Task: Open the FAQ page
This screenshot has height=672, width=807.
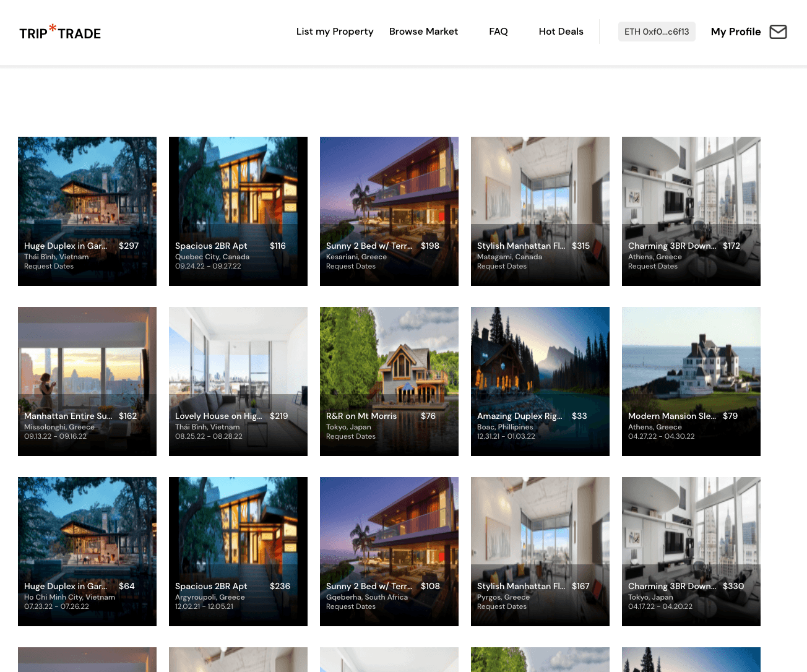Action: coord(498,32)
